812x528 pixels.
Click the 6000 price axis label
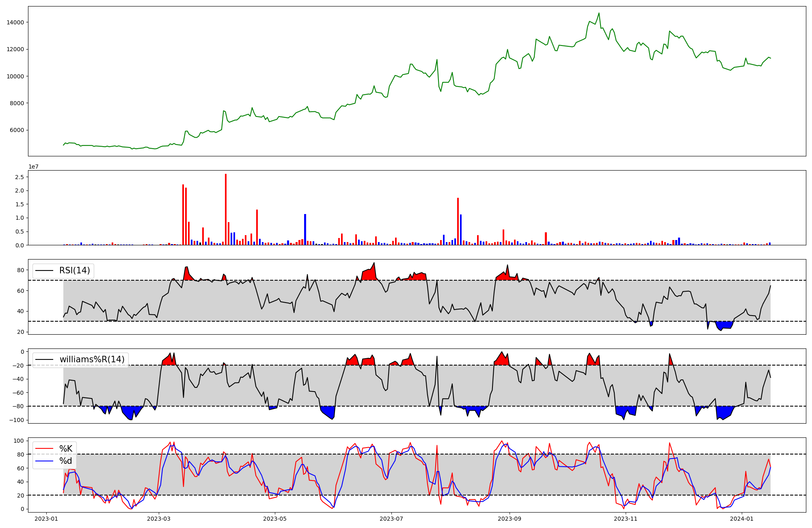pyautogui.click(x=17, y=130)
